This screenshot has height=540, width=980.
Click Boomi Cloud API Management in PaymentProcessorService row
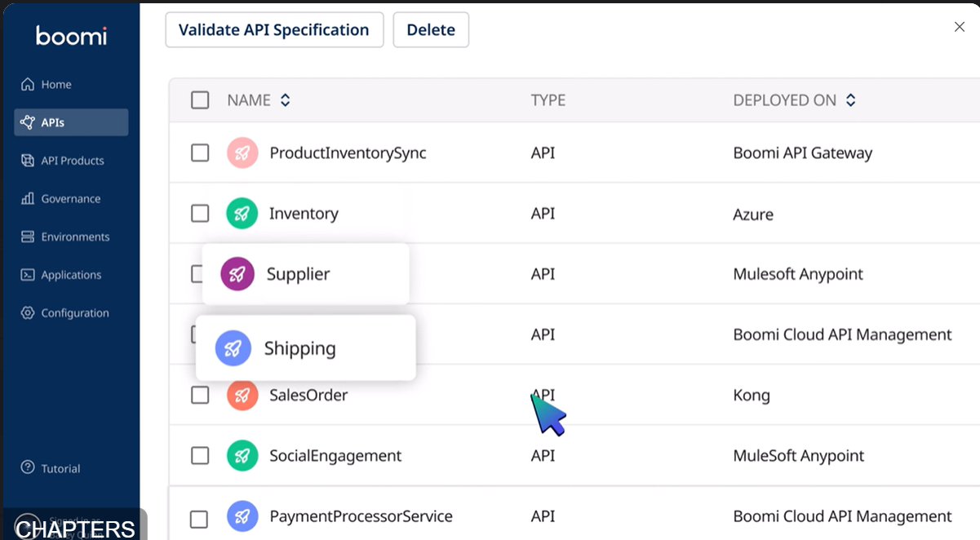click(842, 516)
